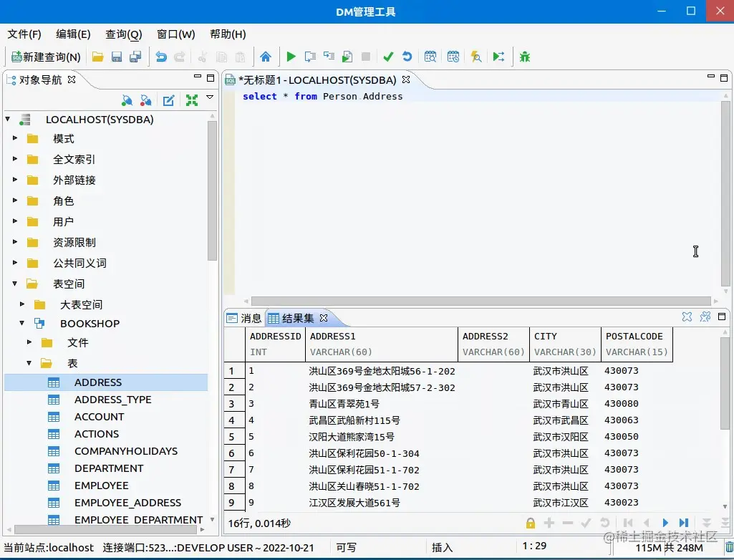Image resolution: width=734 pixels, height=560 pixels.
Task: Click the trash can garbage-collect icon in status bar
Action: coord(729,547)
